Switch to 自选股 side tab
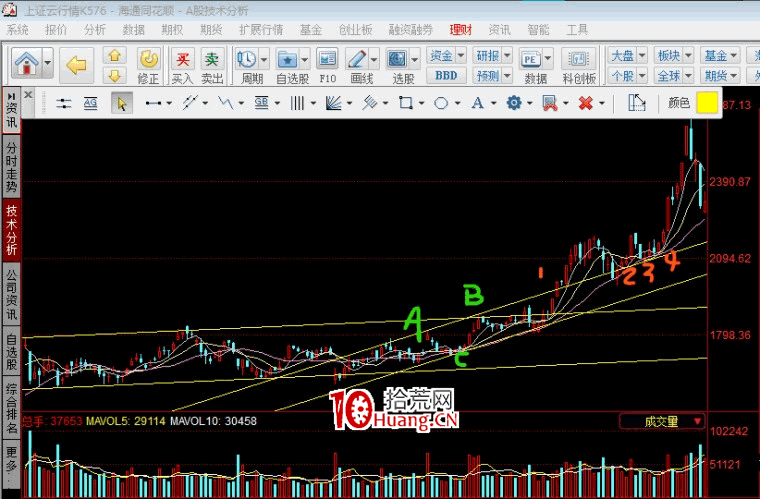Screen dimensions: 760x499 (12, 351)
